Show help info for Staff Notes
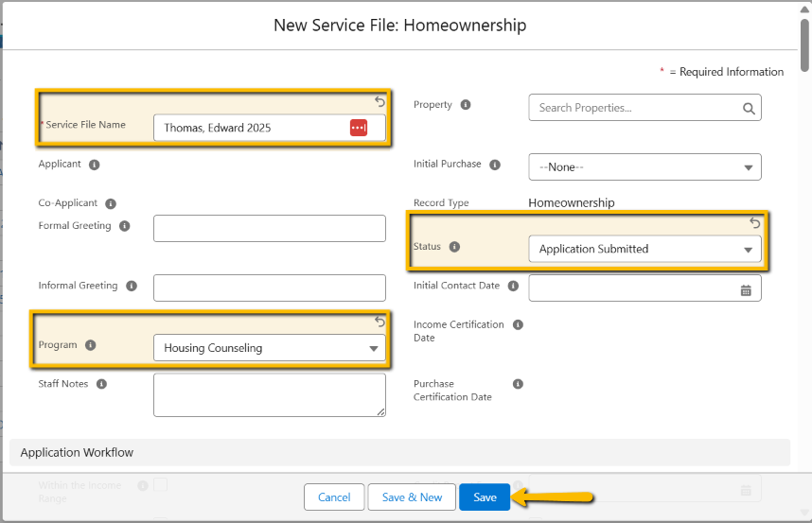The width and height of the screenshot is (812, 523). [101, 384]
